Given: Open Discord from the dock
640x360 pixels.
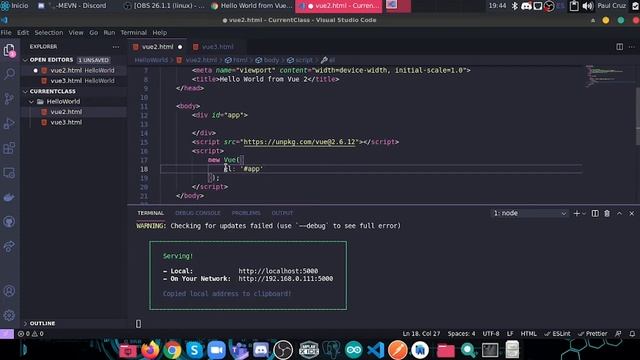Looking at the screenshot, I should 260,350.
